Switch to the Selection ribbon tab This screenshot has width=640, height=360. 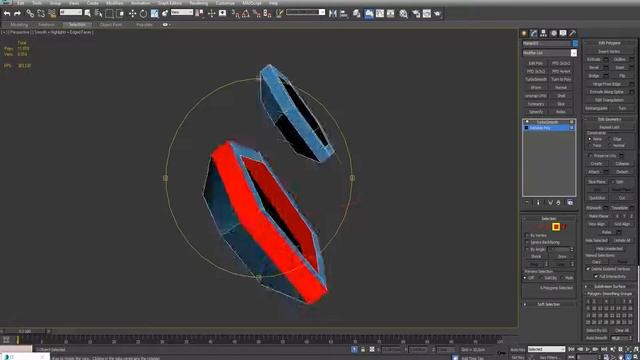(x=77, y=24)
